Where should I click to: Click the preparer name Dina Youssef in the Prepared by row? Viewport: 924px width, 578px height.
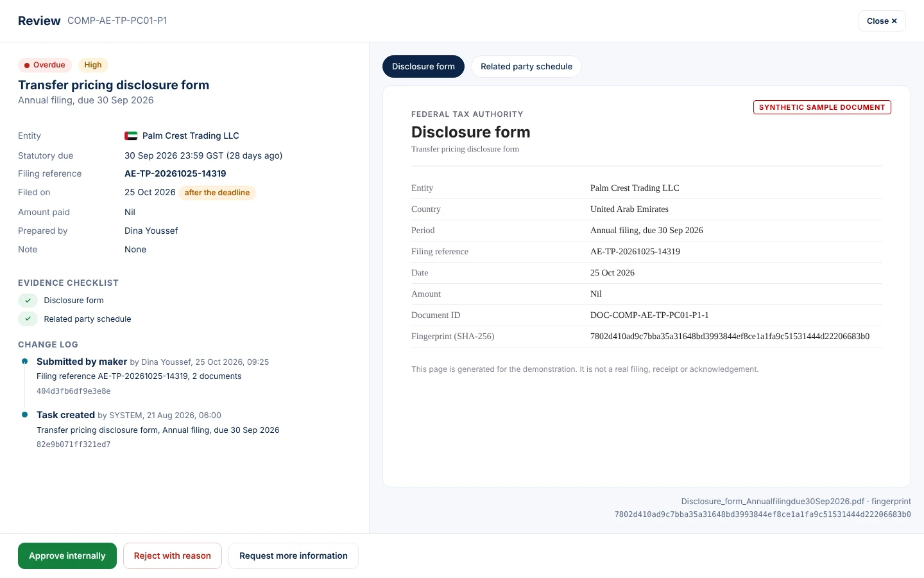tap(151, 231)
